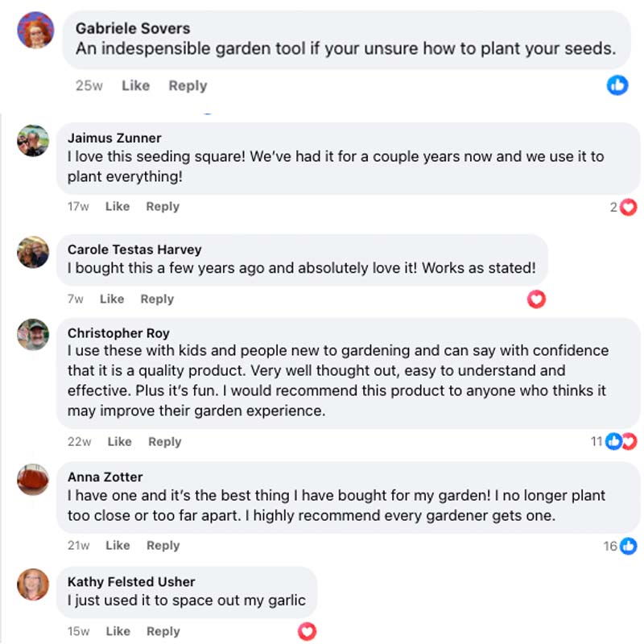Click thumbs-up reaction on Gabriele Sovers' comment
The width and height of the screenshot is (644, 644).
click(617, 85)
